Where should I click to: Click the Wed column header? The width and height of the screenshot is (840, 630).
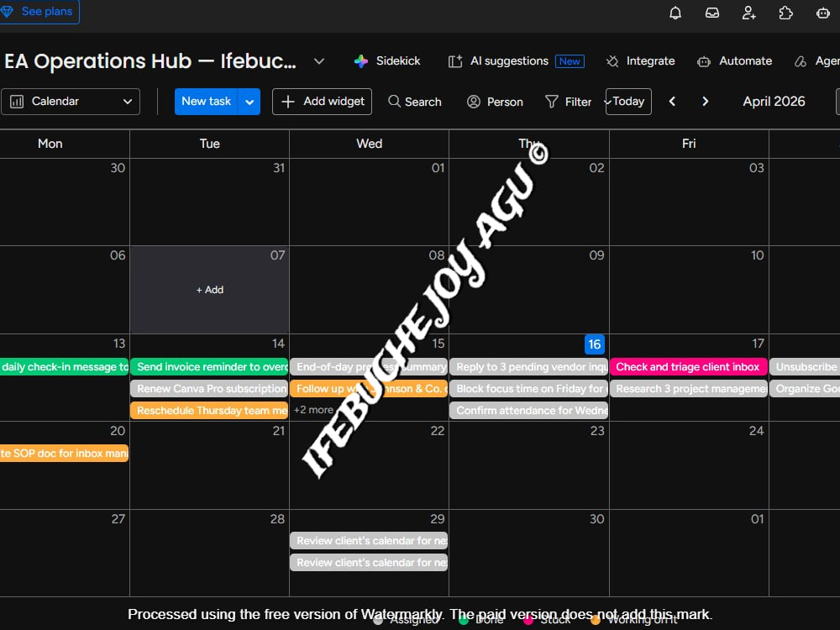point(369,144)
